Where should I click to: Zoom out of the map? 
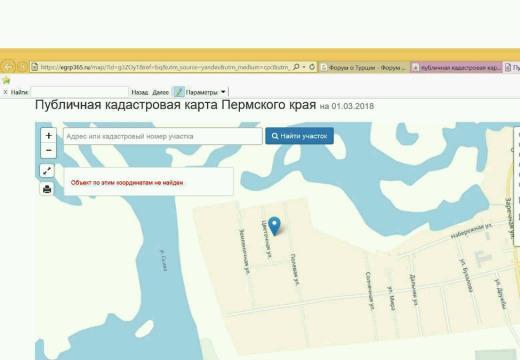click(49, 151)
